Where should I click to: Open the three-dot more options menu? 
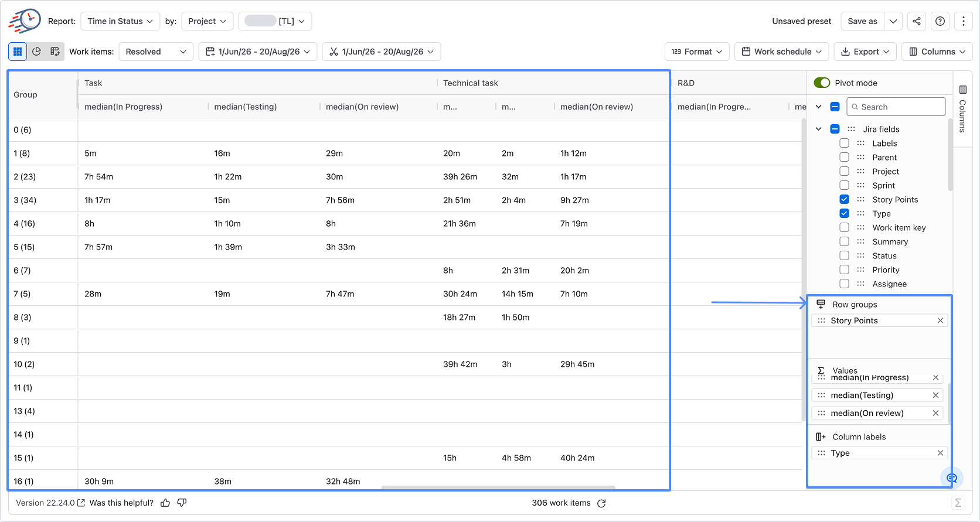click(x=964, y=21)
